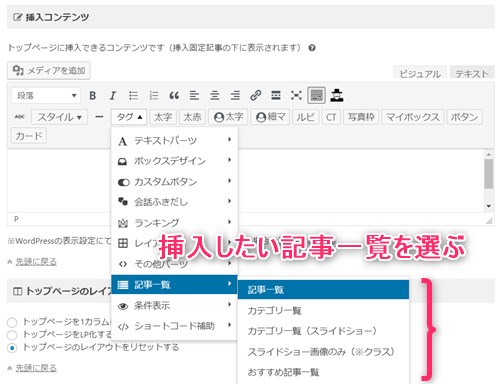The width and height of the screenshot is (500, 384).
Task: Click the user-icon 細マ button
Action: click(x=270, y=117)
